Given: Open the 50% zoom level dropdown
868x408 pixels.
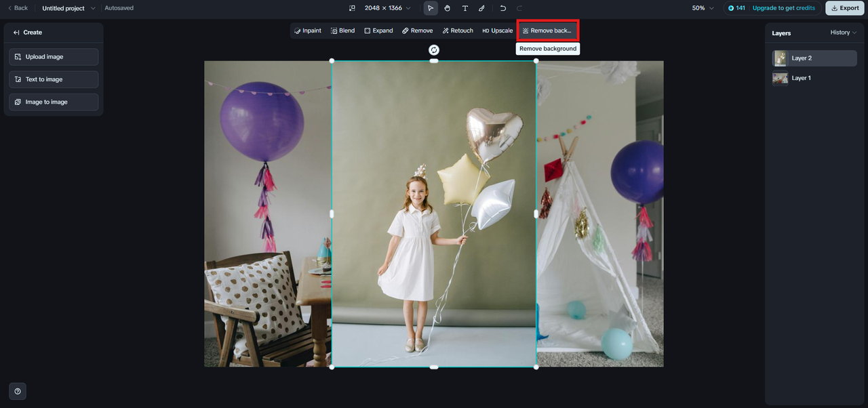Looking at the screenshot, I should tap(703, 8).
